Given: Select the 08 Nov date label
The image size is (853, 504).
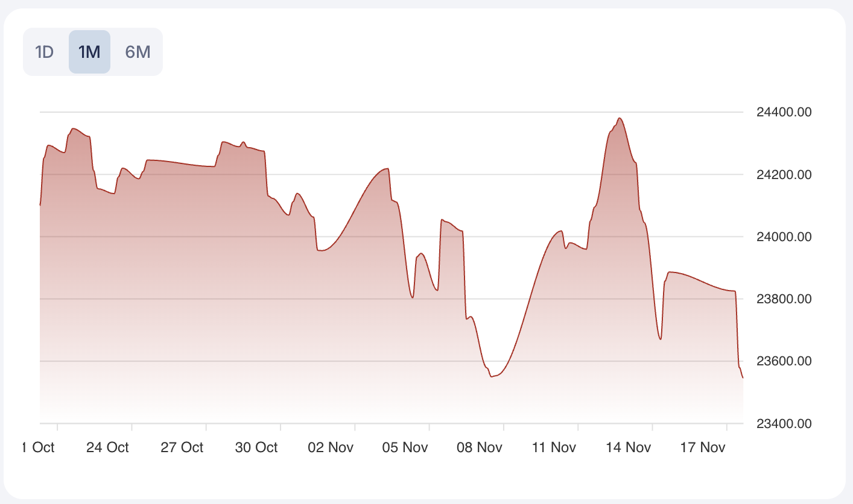Looking at the screenshot, I should click(481, 447).
